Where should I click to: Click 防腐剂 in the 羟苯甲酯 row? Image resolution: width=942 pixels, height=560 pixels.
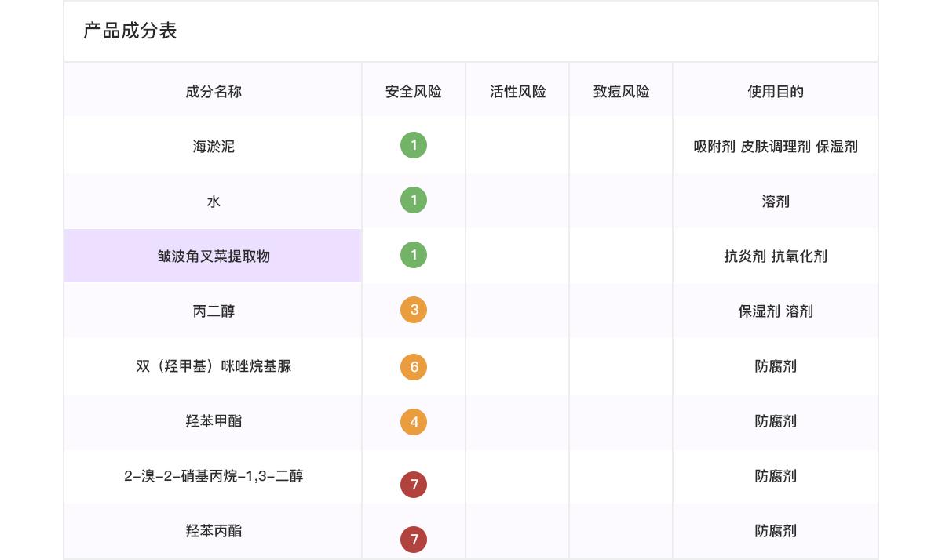776,421
